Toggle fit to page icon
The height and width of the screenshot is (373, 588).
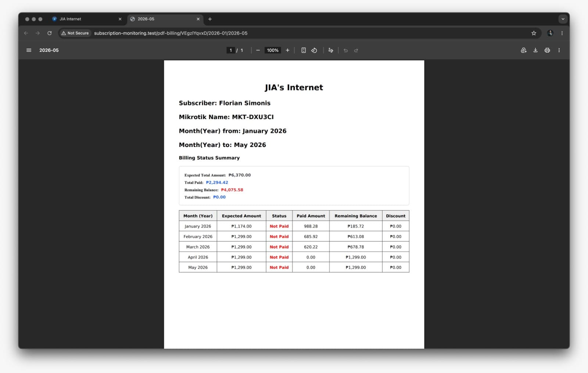pyautogui.click(x=304, y=50)
